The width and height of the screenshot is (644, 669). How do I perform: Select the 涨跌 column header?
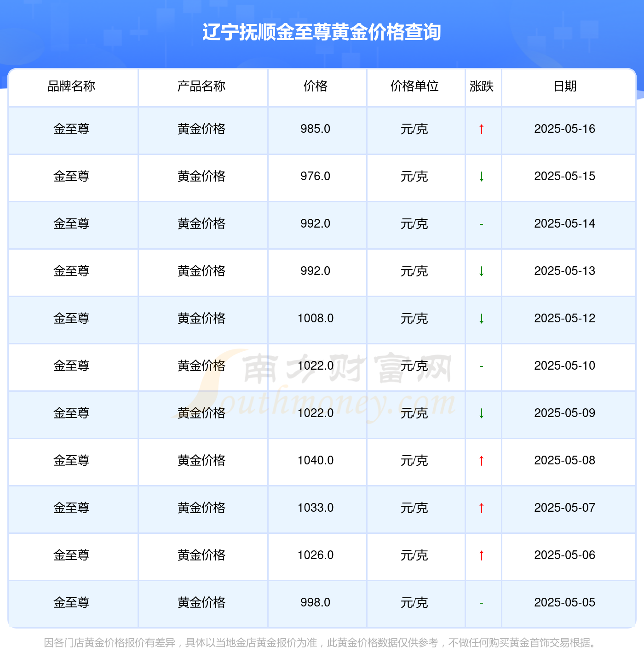482,86
